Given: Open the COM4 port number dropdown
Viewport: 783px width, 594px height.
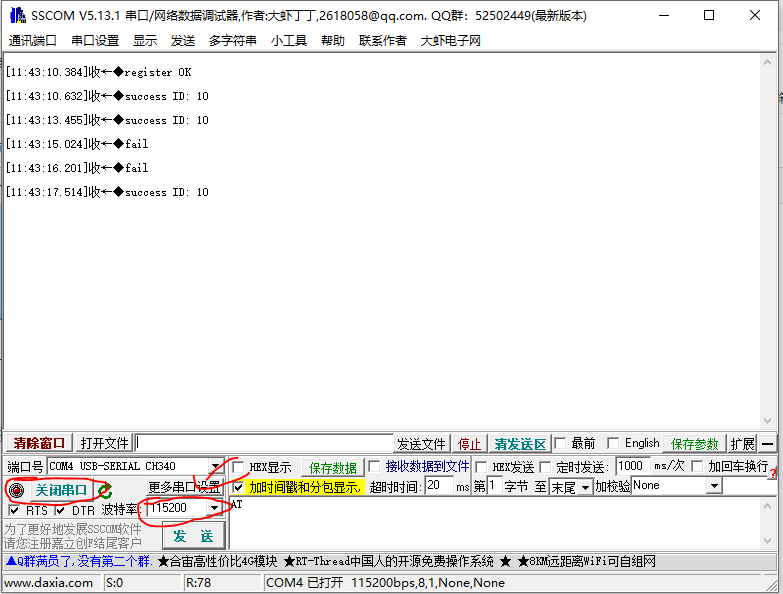Looking at the screenshot, I should 215,466.
